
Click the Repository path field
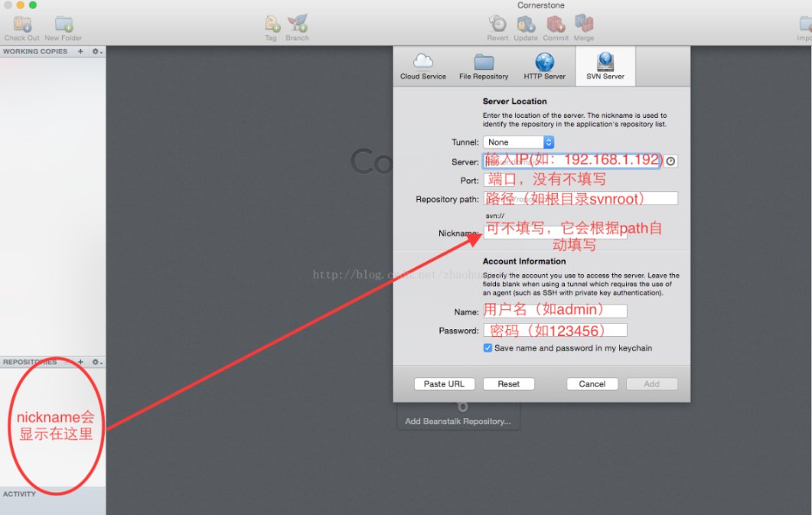pyautogui.click(x=581, y=198)
